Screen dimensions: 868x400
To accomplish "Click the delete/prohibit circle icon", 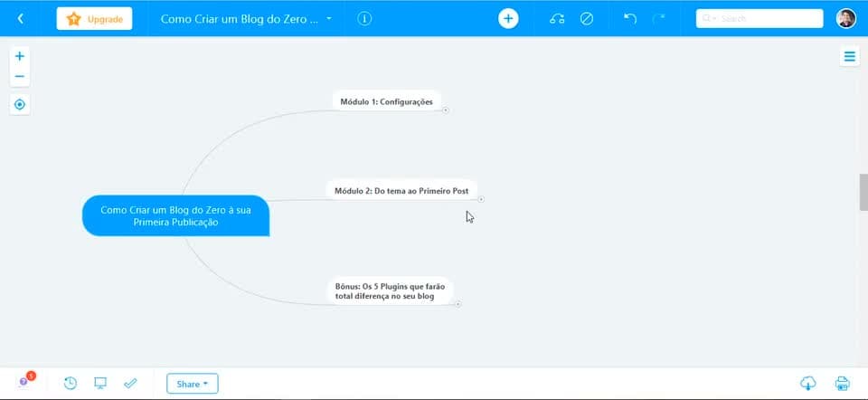I will pos(587,19).
